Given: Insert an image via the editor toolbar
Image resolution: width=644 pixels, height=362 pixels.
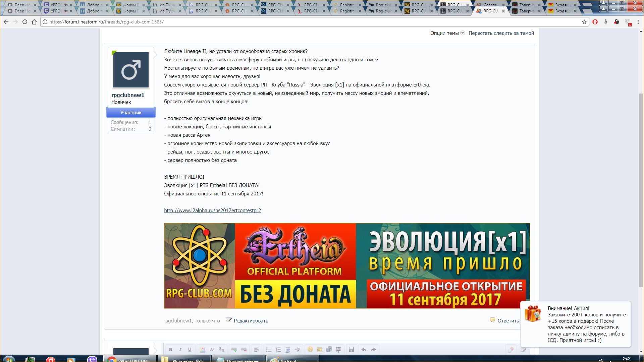Looking at the screenshot, I should 320,350.
